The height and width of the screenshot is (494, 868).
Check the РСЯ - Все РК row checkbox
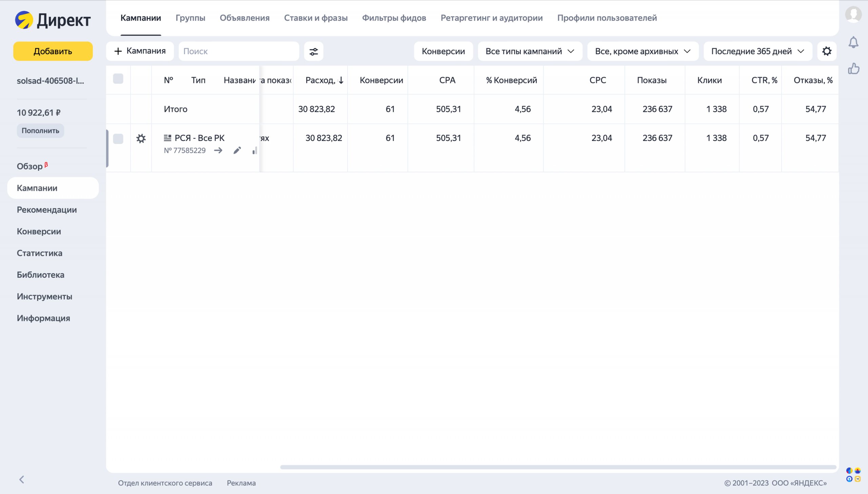pyautogui.click(x=118, y=139)
